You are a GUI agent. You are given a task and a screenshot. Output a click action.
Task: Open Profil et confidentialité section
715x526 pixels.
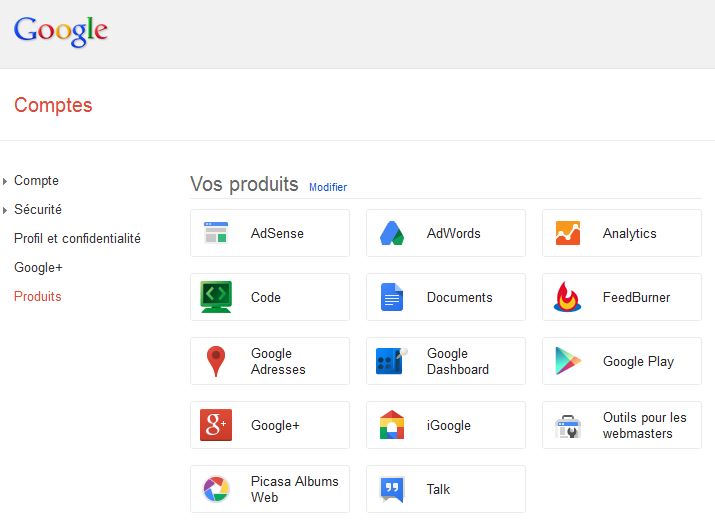[x=78, y=238]
